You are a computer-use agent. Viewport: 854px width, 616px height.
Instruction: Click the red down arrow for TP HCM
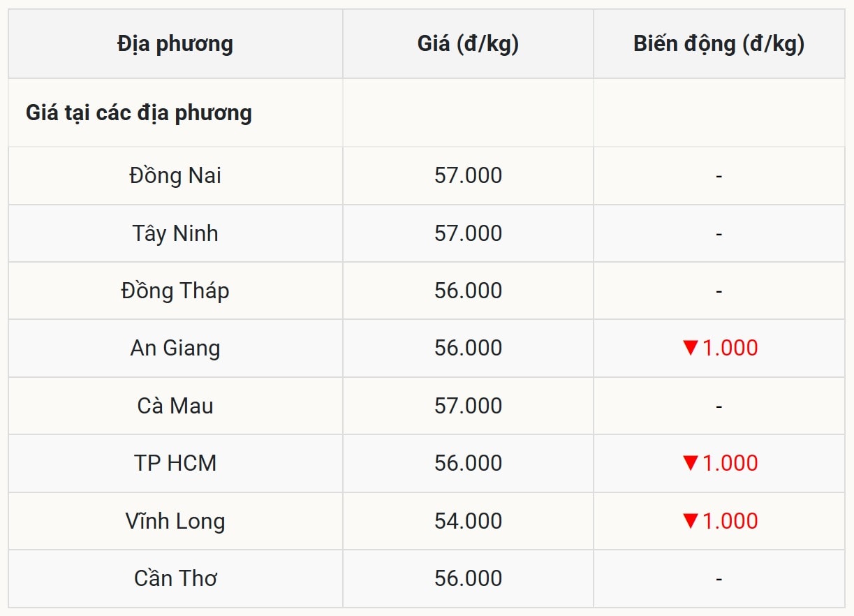click(691, 463)
